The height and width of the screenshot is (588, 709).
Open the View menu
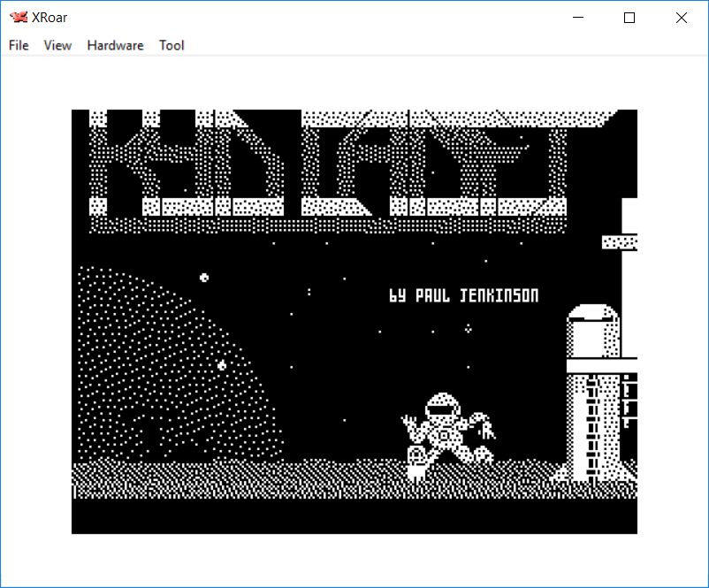(x=57, y=45)
